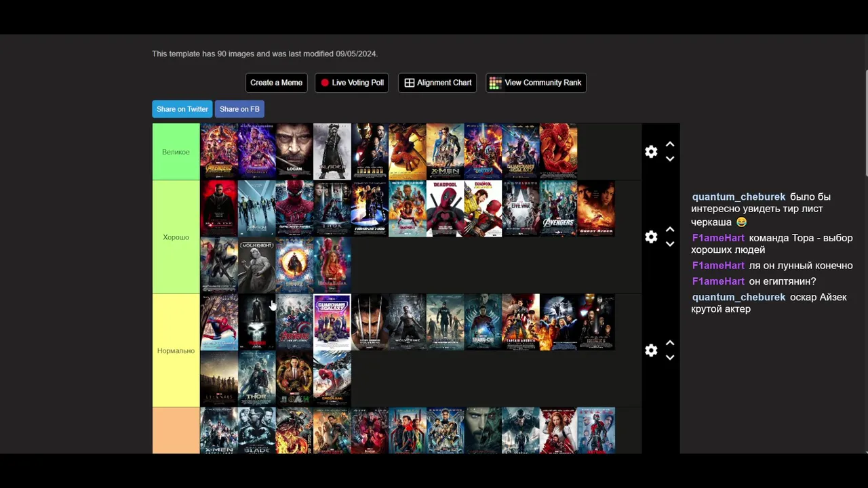Select the Ant-Man poster in bottom row
868x488 pixels.
[596, 430]
